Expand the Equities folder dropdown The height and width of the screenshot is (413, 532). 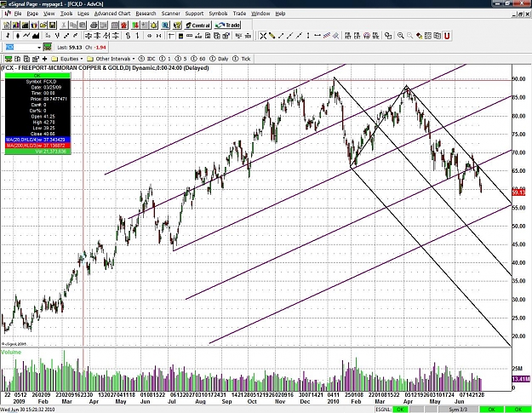67,59
